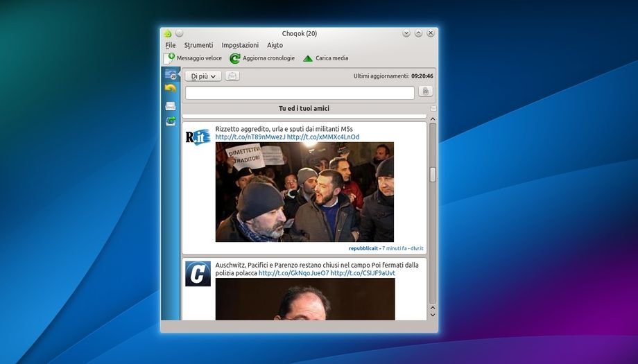Open the t.co/GkNqoJueO7 link
The height and width of the screenshot is (364, 638).
click(x=293, y=273)
